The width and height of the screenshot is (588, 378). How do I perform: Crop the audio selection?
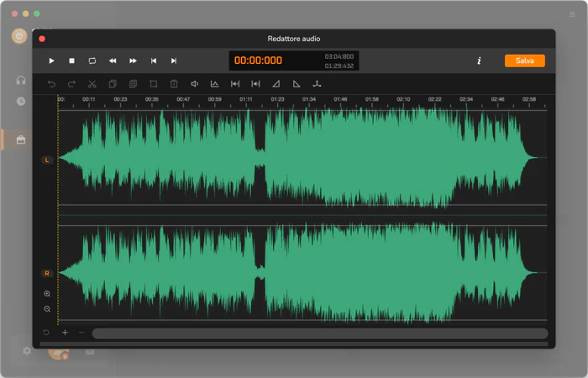coord(154,84)
